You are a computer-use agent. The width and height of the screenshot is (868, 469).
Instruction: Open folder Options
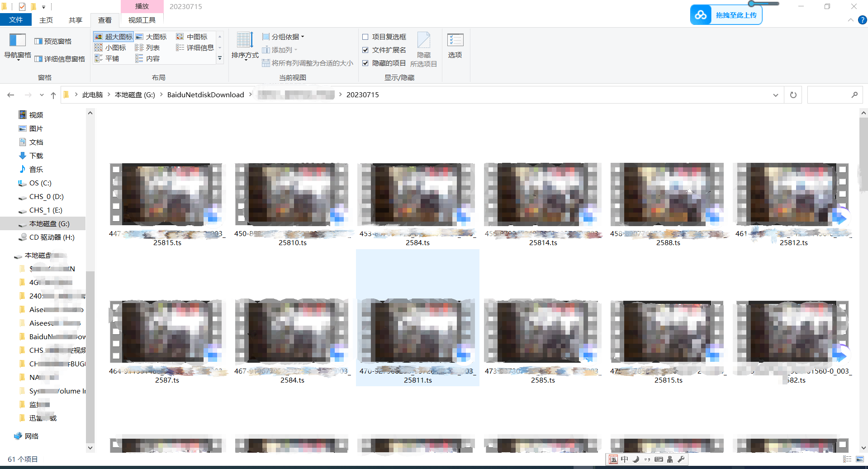pos(455,46)
